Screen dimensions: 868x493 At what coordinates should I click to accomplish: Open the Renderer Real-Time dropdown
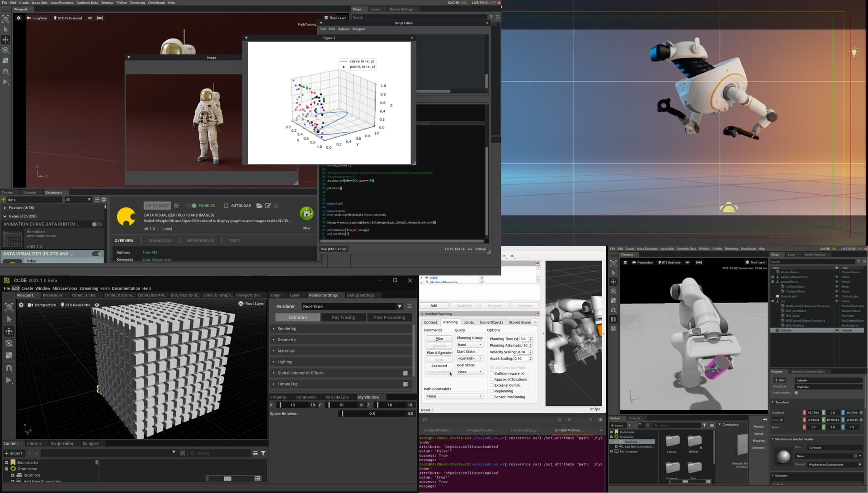(352, 306)
